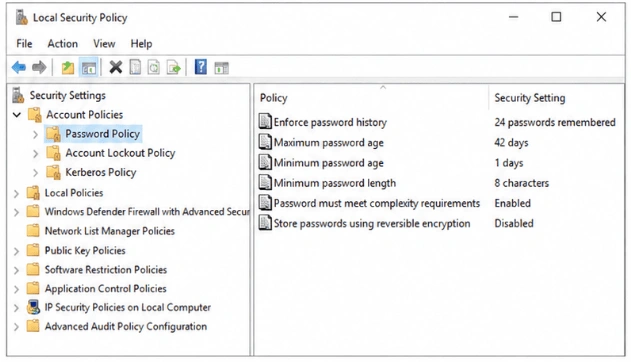Click the Properties page toolbar icon
Image resolution: width=631 pixels, height=362 pixels.
pos(135,67)
